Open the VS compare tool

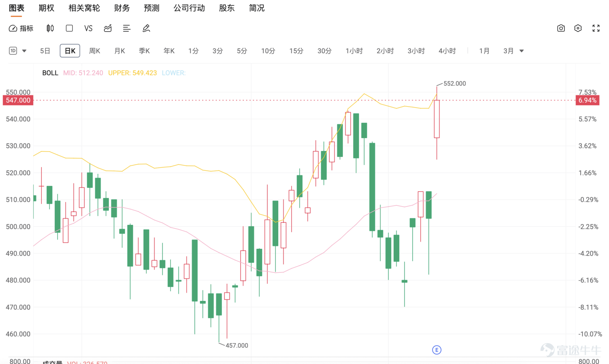coord(88,28)
